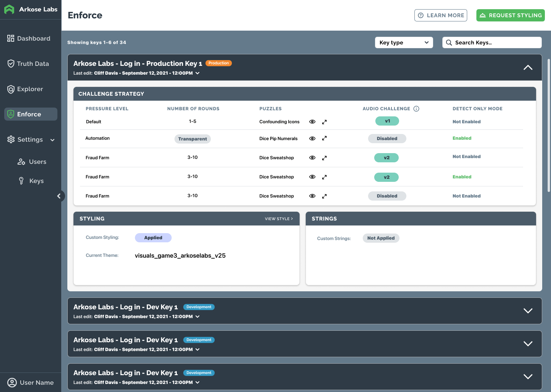Expand Dice Sweatshop puzzle in Enabled row
The image size is (551, 392).
324,177
